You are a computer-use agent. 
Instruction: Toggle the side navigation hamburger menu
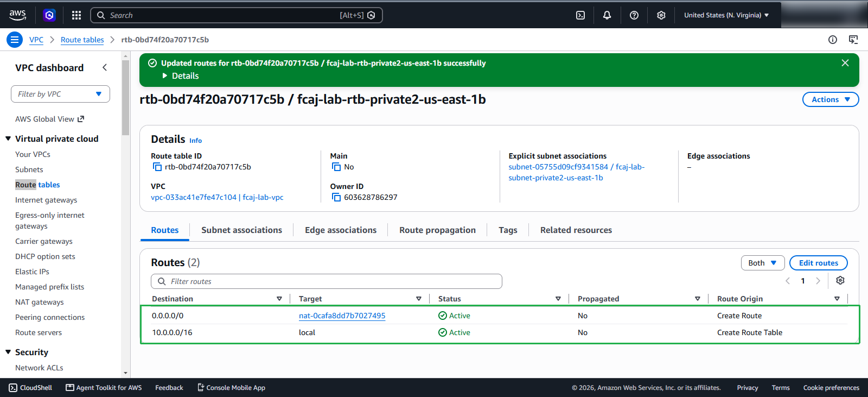[x=15, y=40]
